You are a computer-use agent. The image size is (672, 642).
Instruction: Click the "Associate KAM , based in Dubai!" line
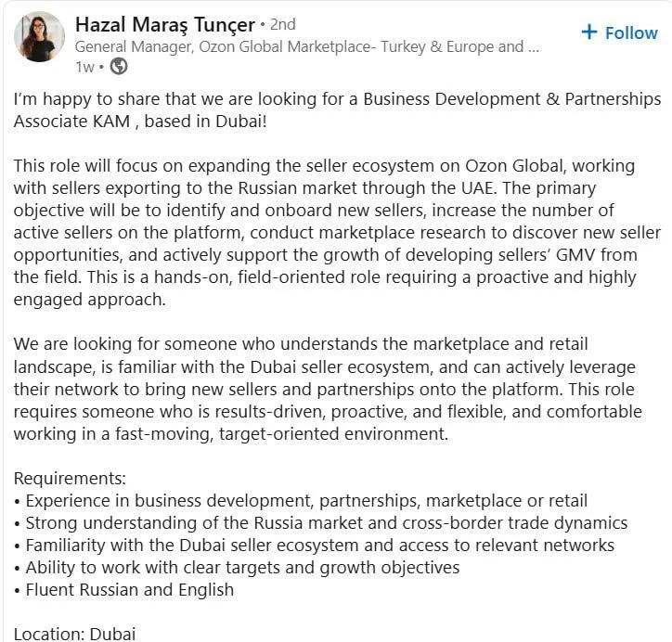coord(140,122)
